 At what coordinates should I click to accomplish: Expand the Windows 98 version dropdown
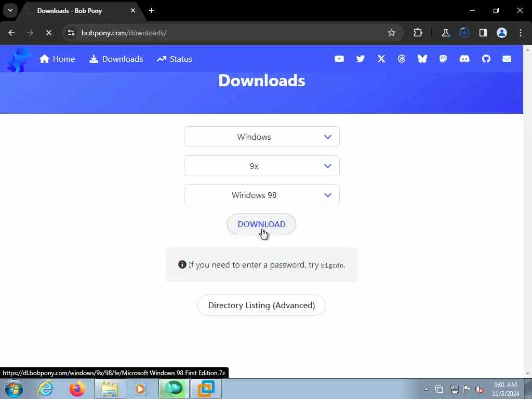coord(262,195)
